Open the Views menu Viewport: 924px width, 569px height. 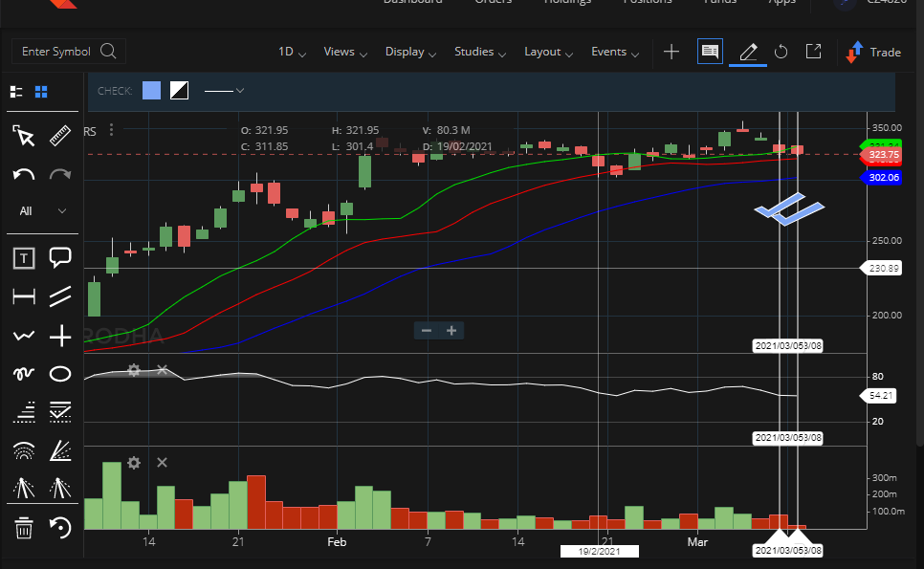pyautogui.click(x=345, y=52)
